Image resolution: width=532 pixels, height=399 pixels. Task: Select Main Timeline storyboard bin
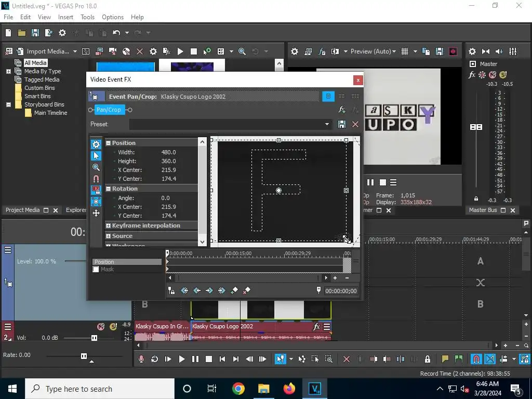click(50, 113)
